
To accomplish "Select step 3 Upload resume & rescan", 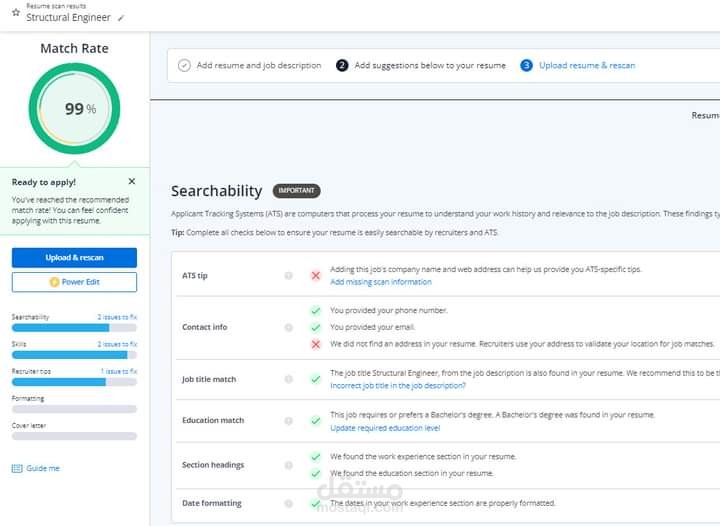I will pos(587,65).
